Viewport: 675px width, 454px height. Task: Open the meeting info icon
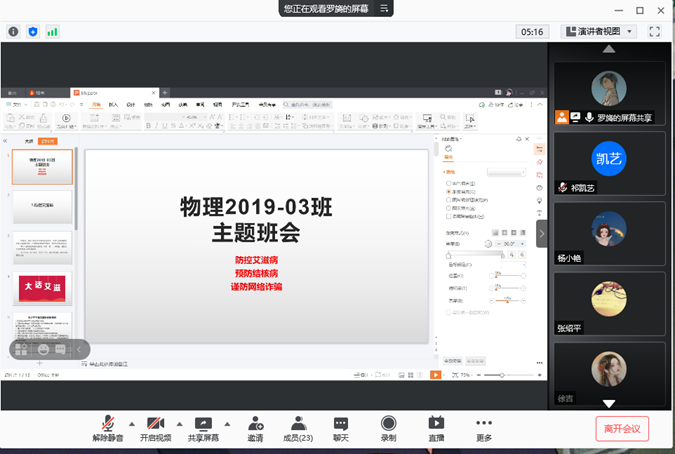pos(14,32)
